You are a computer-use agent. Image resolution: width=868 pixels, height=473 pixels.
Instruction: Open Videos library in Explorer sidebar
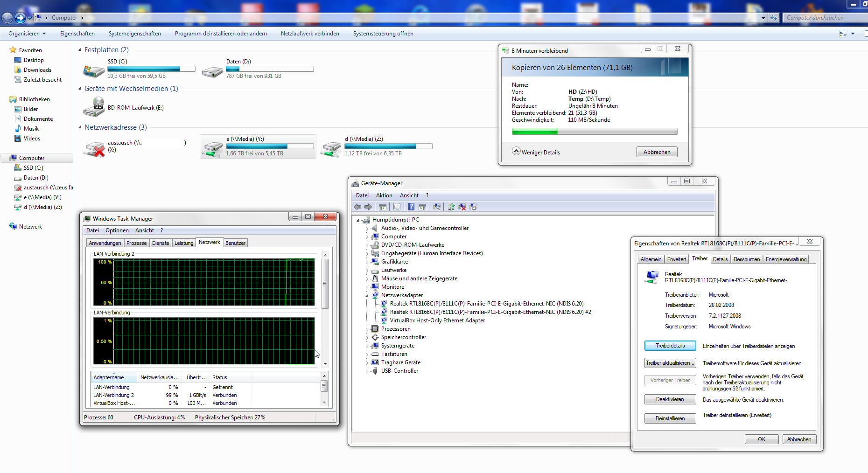[x=27, y=139]
